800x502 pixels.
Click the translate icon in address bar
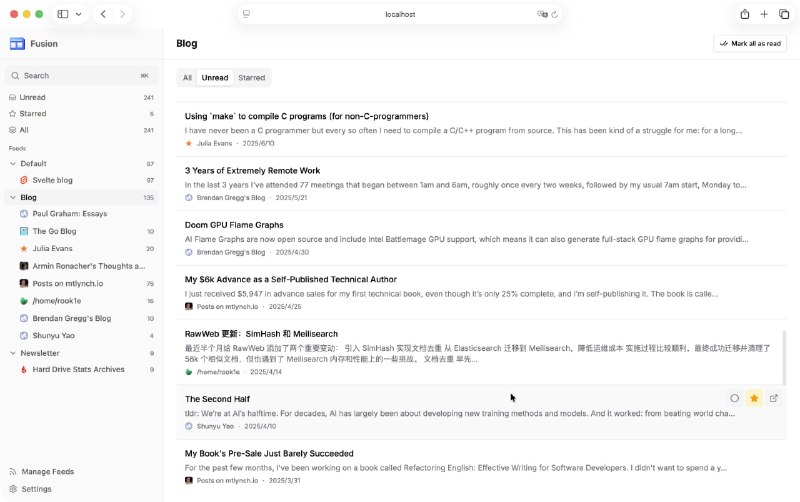tap(542, 14)
